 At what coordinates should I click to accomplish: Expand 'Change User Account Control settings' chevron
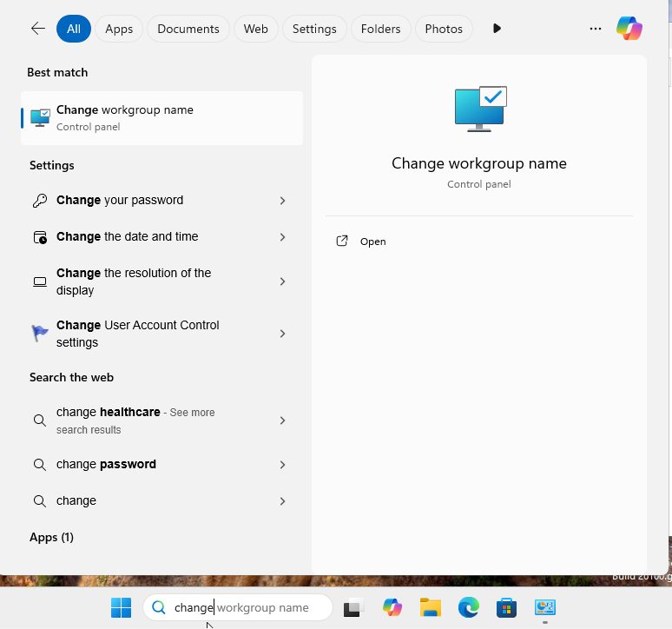click(282, 334)
